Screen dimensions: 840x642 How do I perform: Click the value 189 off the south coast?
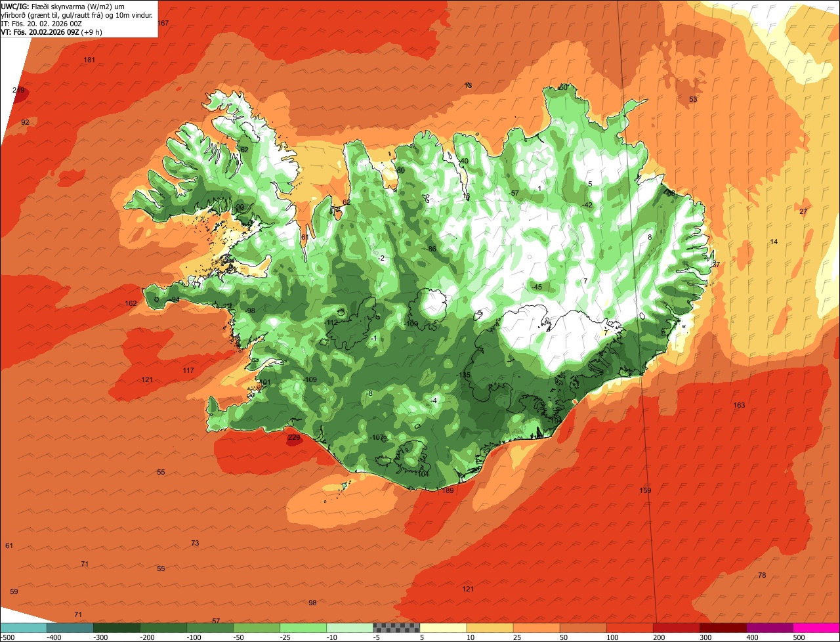point(448,491)
